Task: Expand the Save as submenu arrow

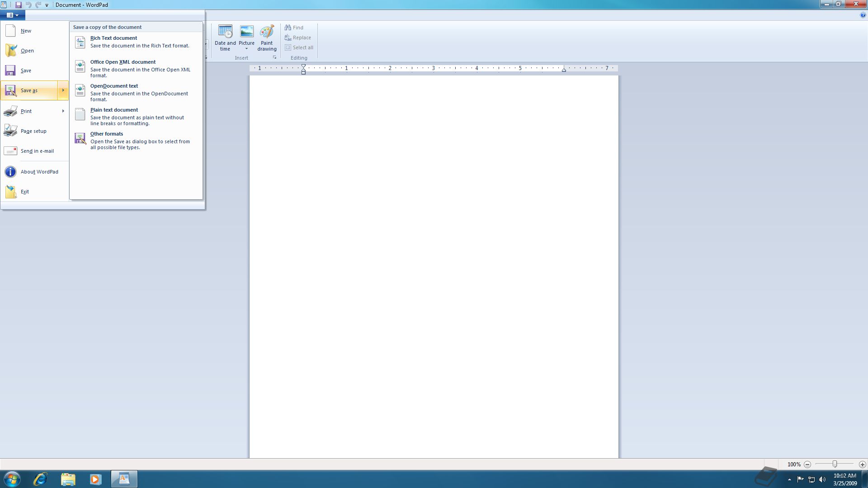Action: tap(63, 90)
